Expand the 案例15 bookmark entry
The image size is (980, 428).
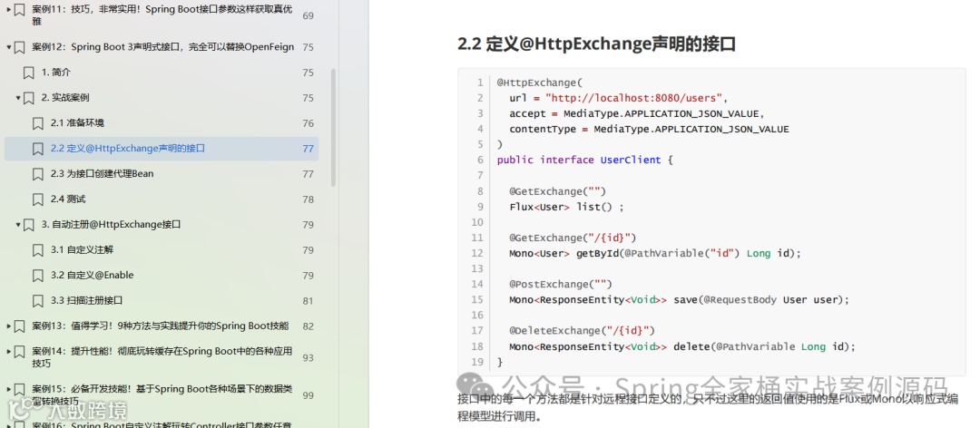(8, 389)
